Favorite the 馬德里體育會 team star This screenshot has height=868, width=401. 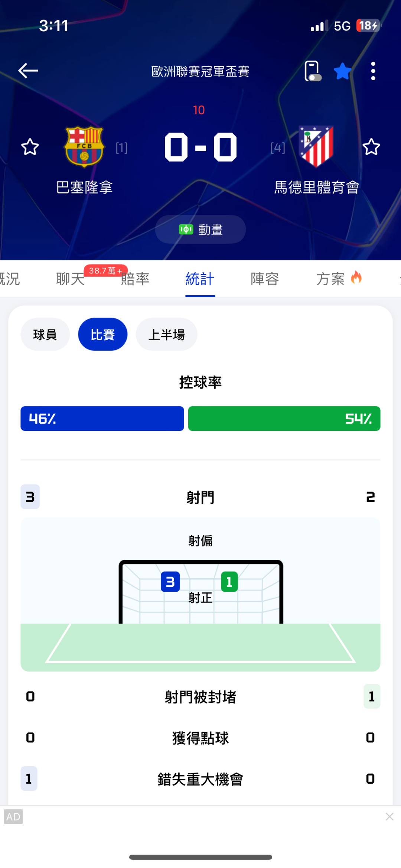371,147
